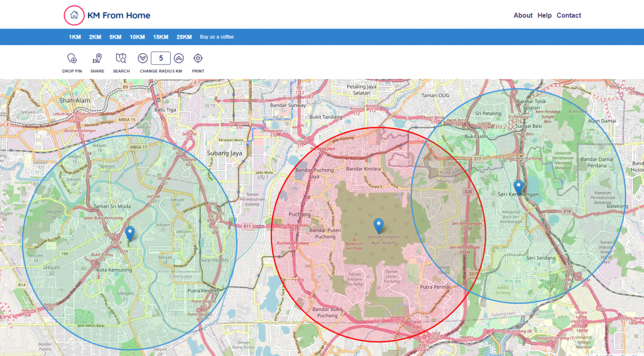Go to the About page
Viewport: 644px width, 356px height.
click(523, 16)
